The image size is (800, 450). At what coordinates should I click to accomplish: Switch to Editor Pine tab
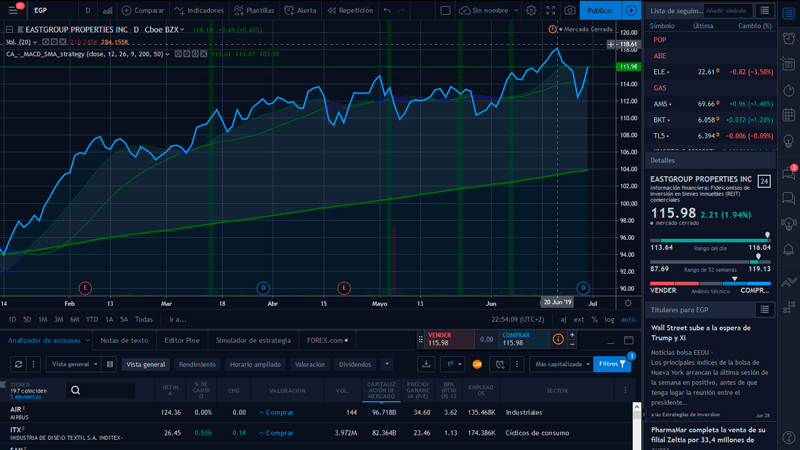tap(182, 340)
